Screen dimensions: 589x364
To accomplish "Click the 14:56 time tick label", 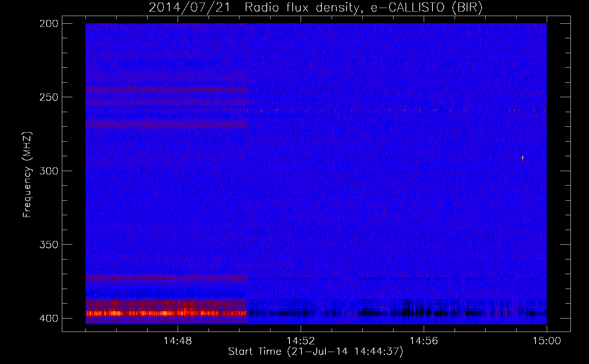I will tap(424, 341).
